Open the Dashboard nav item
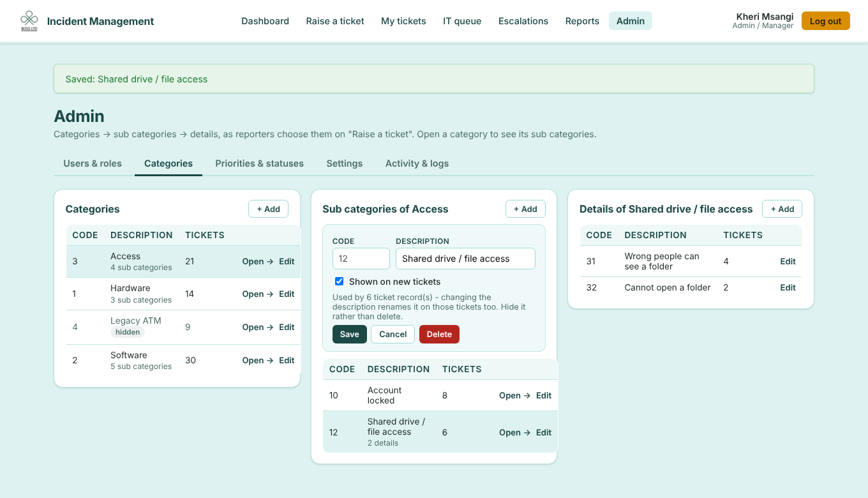The height and width of the screenshot is (498, 868). (x=265, y=21)
